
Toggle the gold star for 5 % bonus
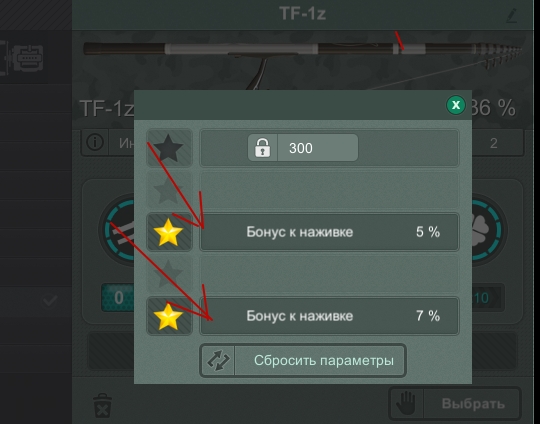click(x=168, y=232)
